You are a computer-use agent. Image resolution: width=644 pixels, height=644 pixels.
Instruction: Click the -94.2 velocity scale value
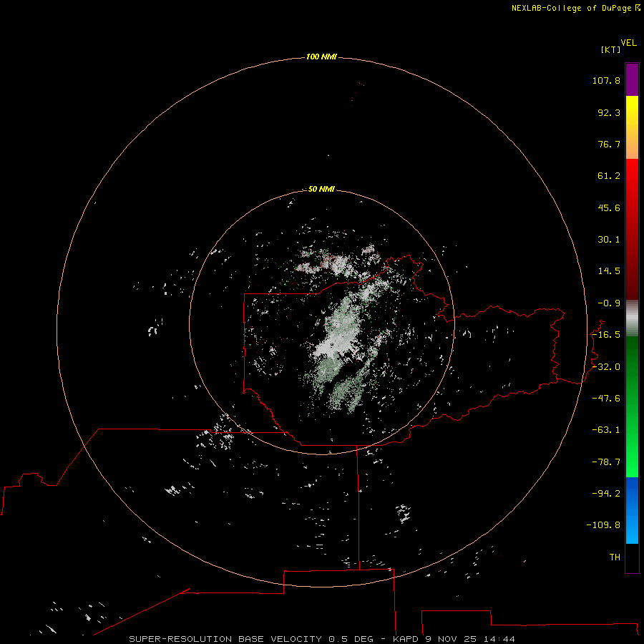pos(606,494)
